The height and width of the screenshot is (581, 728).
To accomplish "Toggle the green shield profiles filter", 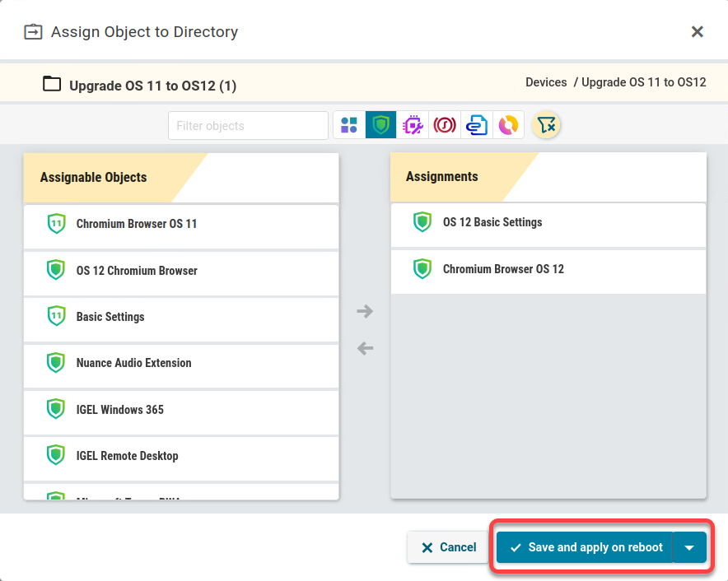I will pos(380,125).
